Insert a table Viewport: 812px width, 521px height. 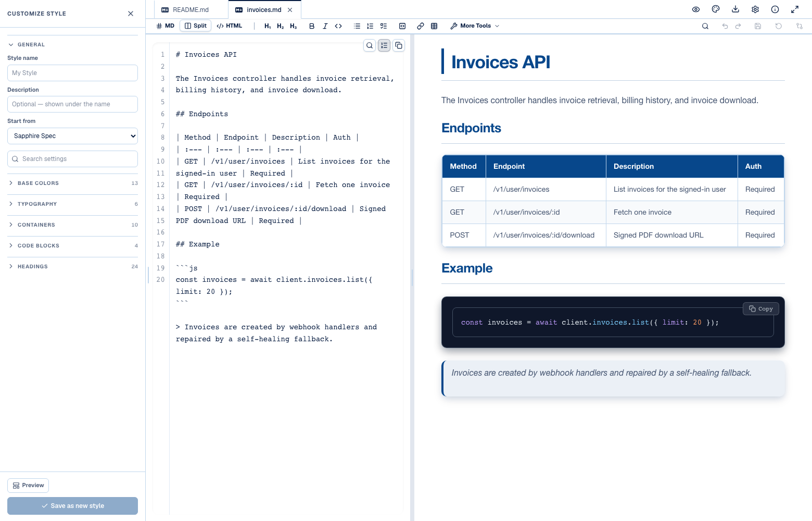[x=434, y=26]
